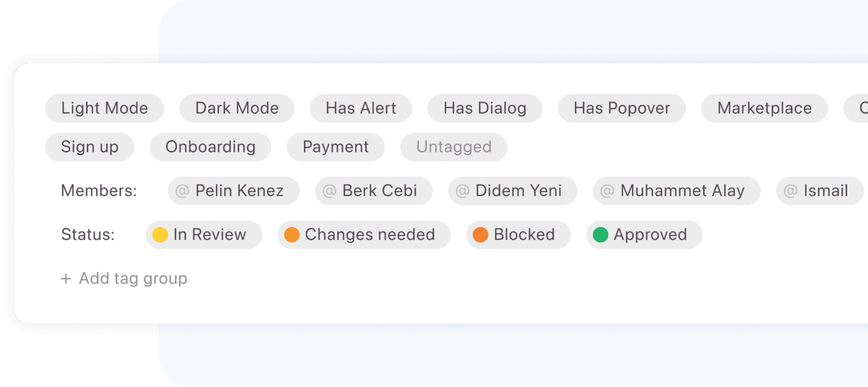Click the Has Popover tag pill
The width and height of the screenshot is (868, 387).
coord(622,108)
